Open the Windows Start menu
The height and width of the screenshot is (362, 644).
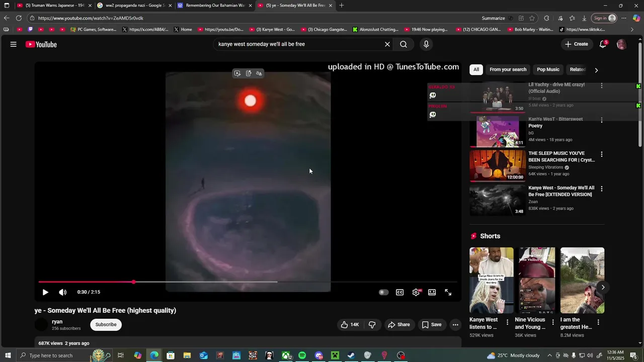(x=8, y=355)
